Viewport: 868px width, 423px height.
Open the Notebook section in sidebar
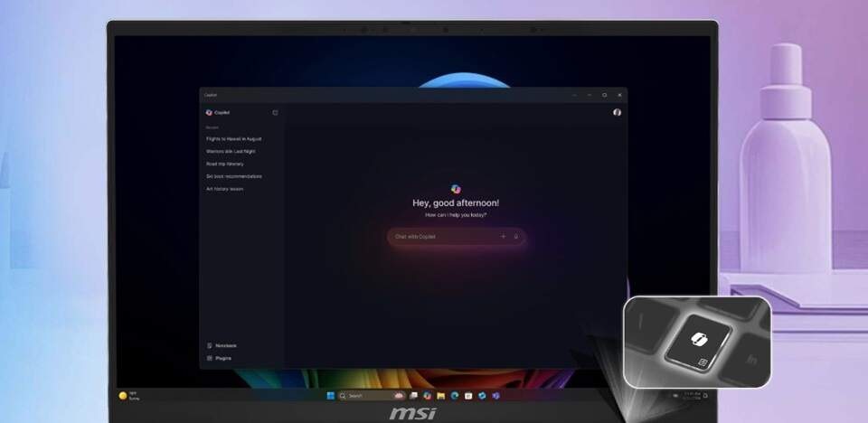[x=222, y=345]
